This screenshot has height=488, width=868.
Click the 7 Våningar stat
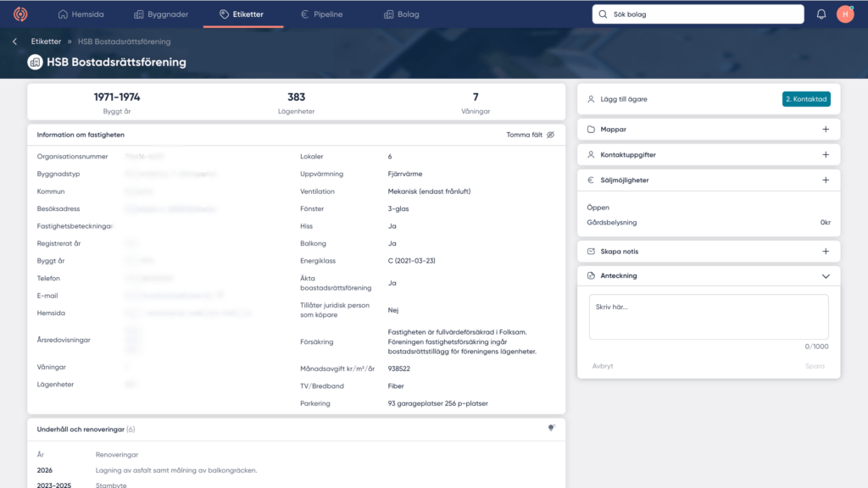click(x=476, y=103)
